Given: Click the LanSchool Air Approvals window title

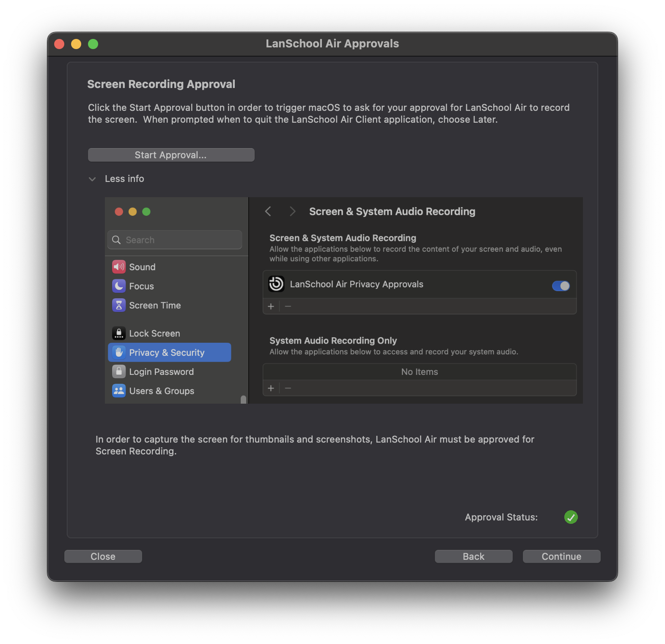Looking at the screenshot, I should (x=332, y=44).
